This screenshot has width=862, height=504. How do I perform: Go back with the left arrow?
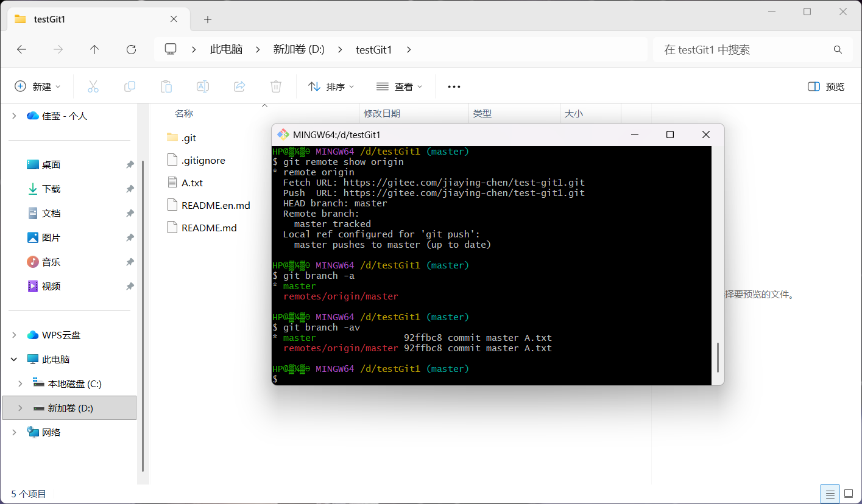[x=22, y=49]
